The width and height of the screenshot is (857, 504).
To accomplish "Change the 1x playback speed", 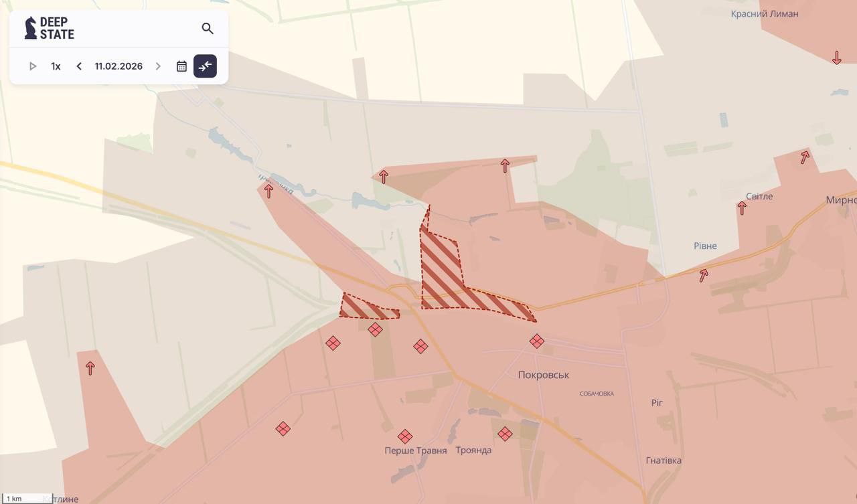I will 56,66.
